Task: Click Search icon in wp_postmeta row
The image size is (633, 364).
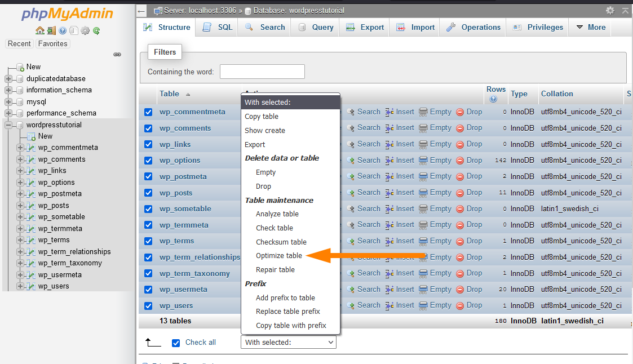Action: (351, 177)
